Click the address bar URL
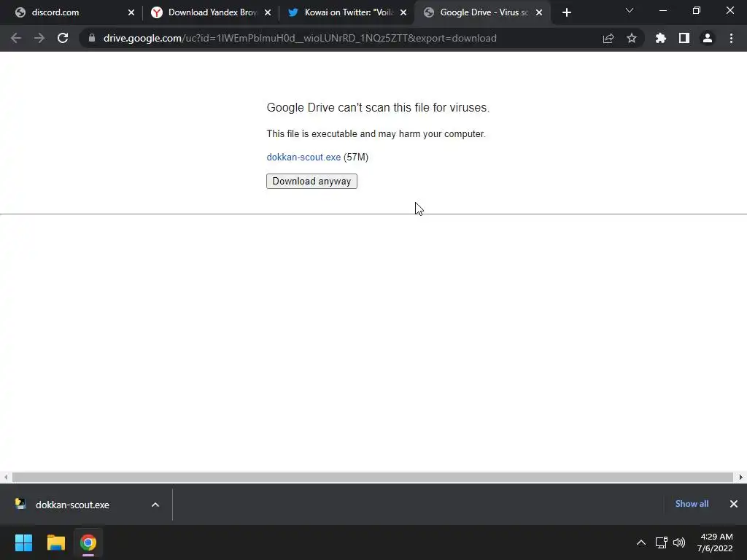Viewport: 747px width, 560px height. click(300, 38)
